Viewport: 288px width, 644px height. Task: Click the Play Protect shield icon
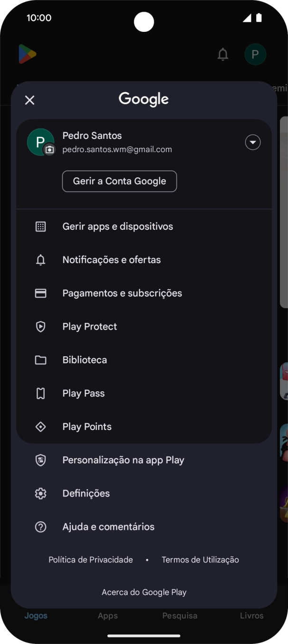[40, 326]
